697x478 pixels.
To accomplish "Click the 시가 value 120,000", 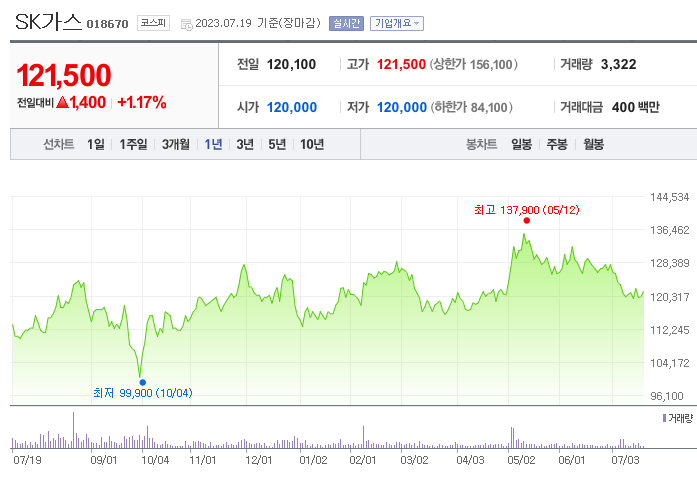I will click(x=292, y=107).
